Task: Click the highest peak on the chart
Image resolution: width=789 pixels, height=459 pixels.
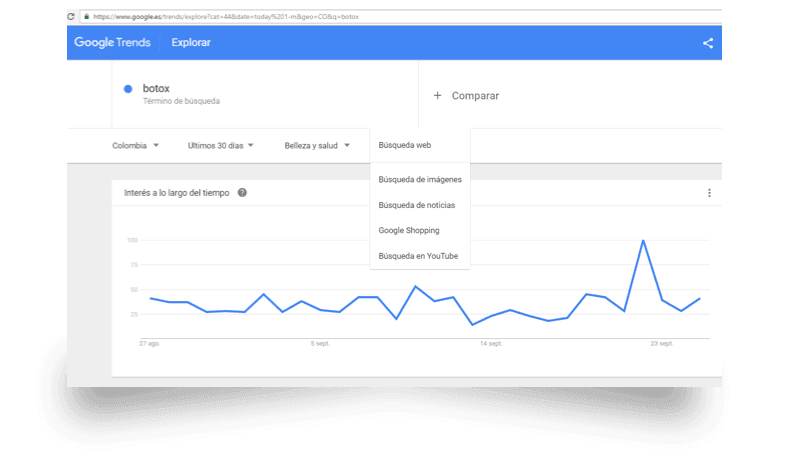Action: tap(643, 240)
